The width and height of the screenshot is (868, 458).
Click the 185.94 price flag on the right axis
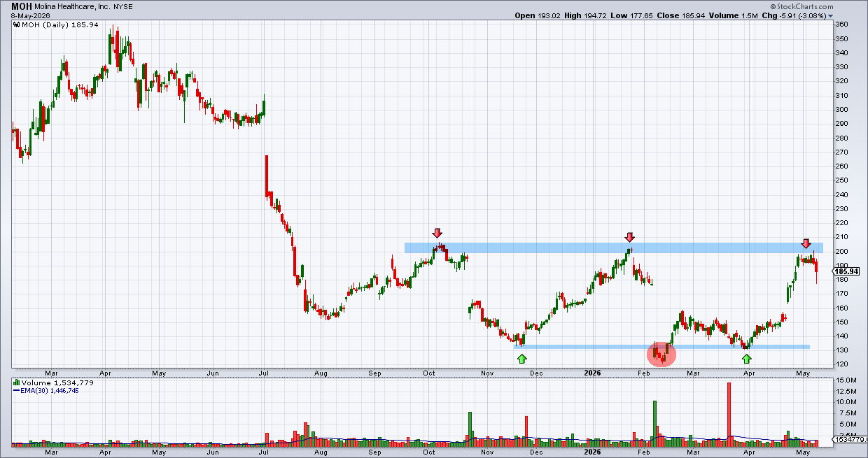(847, 271)
